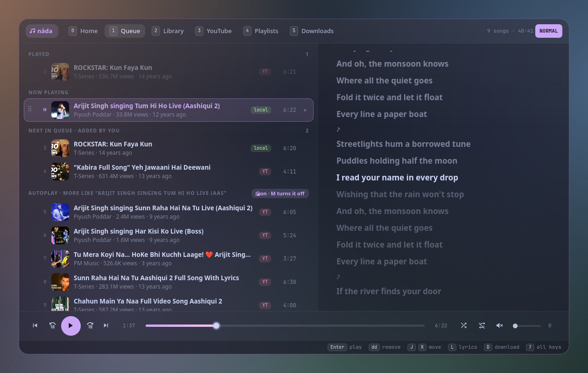
Task: Toggle autoplay radio badge off
Action: [280, 193]
